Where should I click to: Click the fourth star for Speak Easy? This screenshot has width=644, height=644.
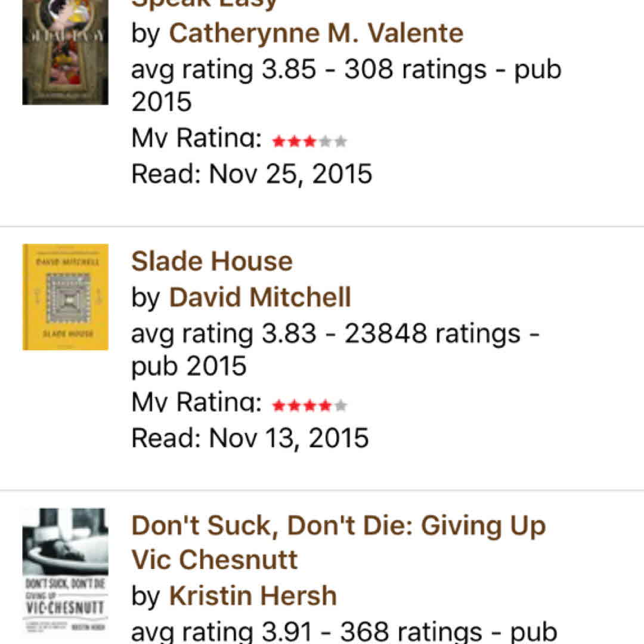325,142
